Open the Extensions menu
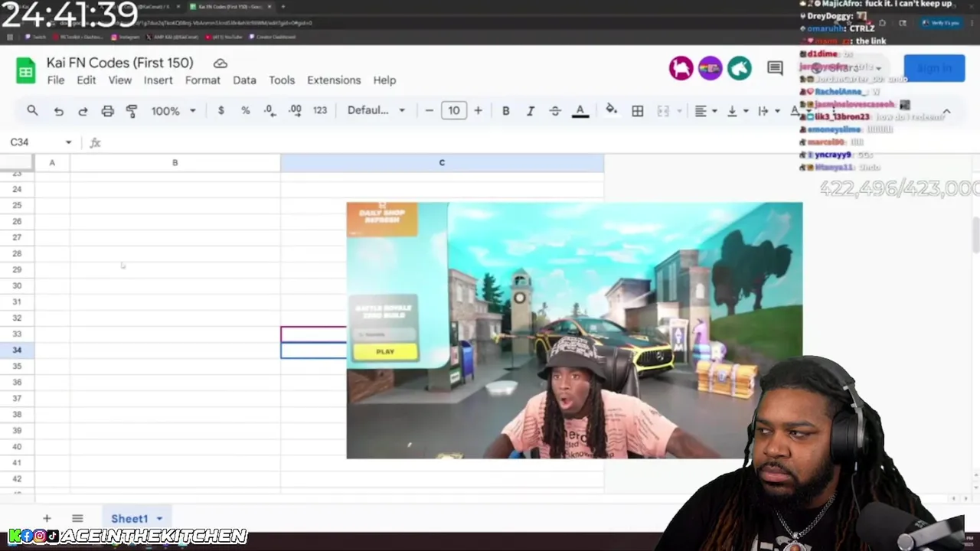 coord(334,80)
